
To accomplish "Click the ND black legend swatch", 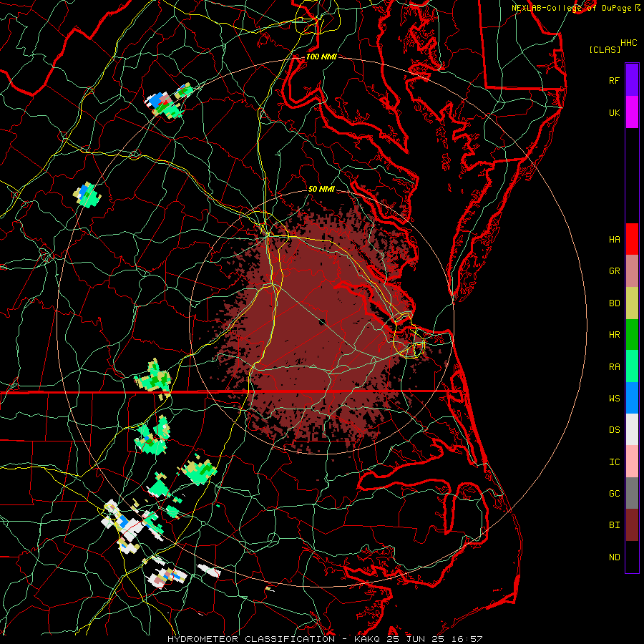I will pyautogui.click(x=632, y=556).
